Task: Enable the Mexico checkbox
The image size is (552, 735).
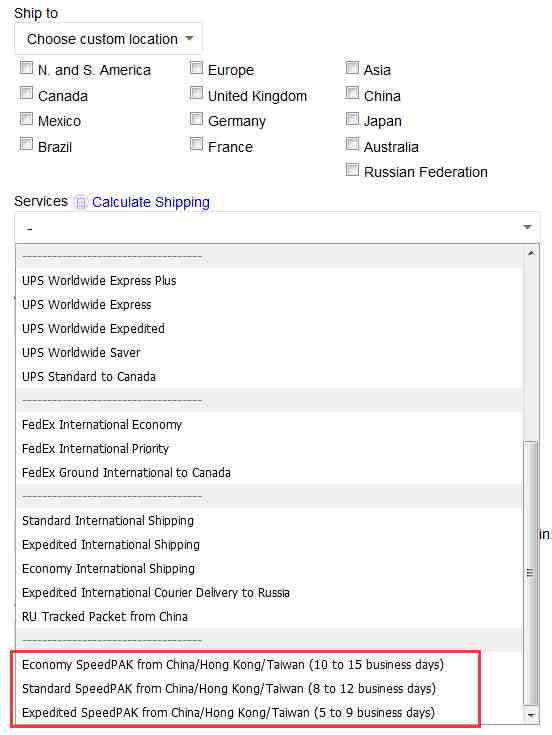Action: tap(26, 119)
